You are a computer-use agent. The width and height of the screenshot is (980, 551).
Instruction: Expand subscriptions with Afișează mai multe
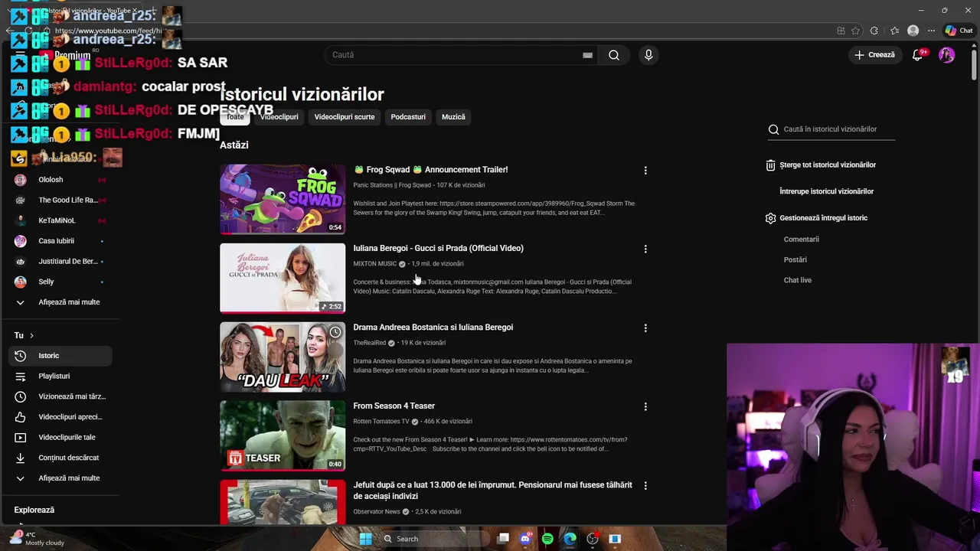pyautogui.click(x=60, y=302)
